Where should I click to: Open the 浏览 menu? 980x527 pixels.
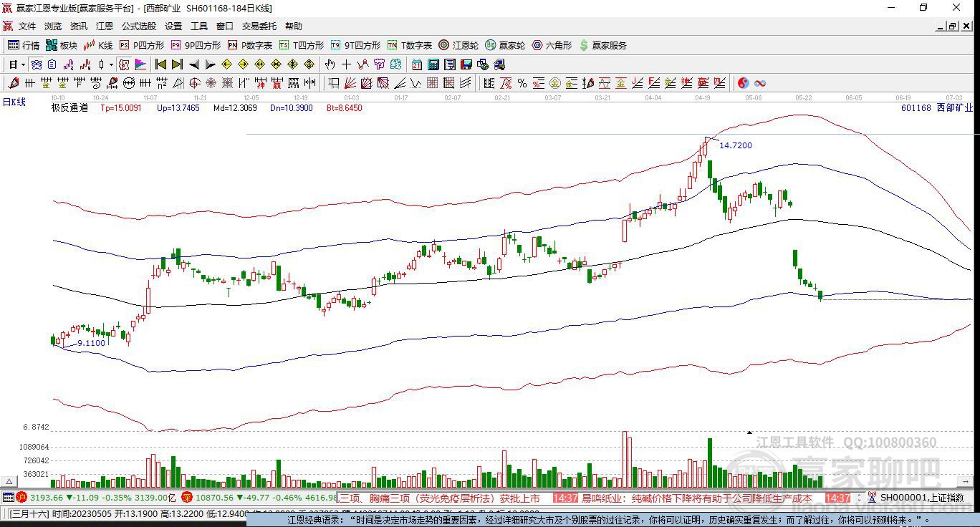(x=53, y=26)
